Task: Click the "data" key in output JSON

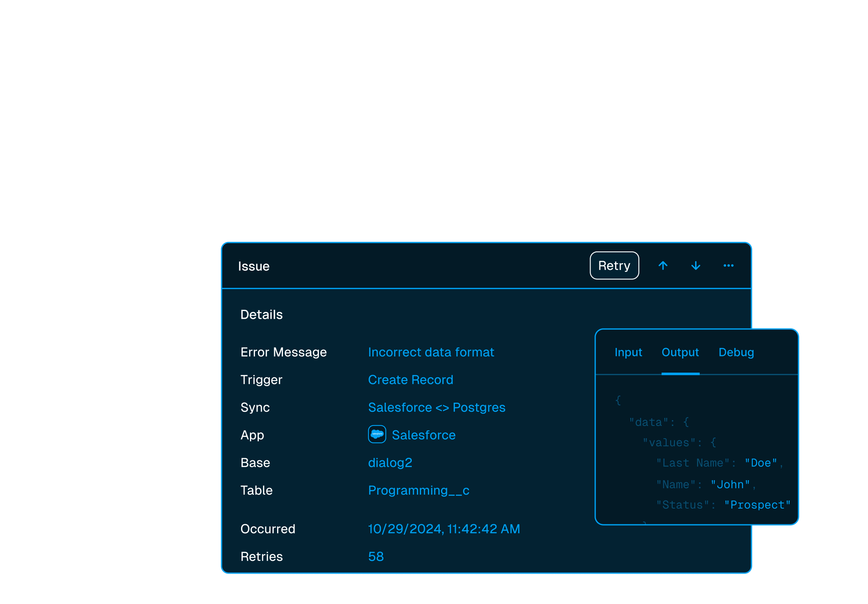Action: point(649,422)
